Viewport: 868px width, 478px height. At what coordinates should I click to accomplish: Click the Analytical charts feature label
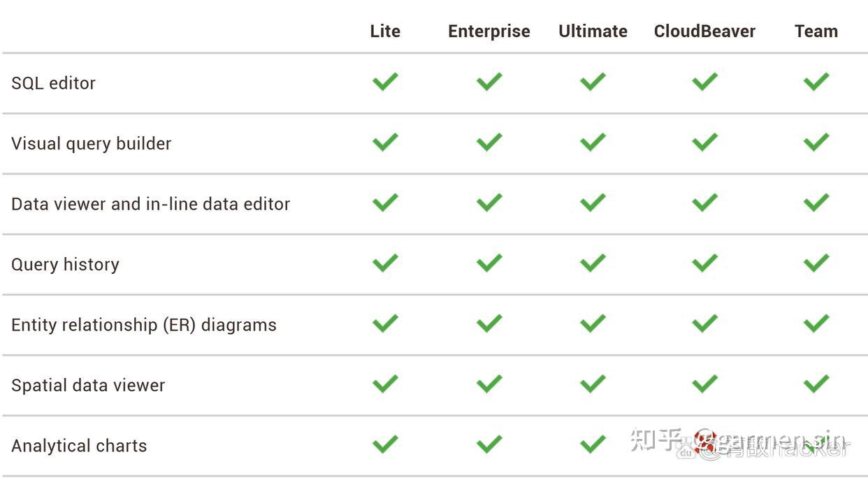(x=79, y=446)
